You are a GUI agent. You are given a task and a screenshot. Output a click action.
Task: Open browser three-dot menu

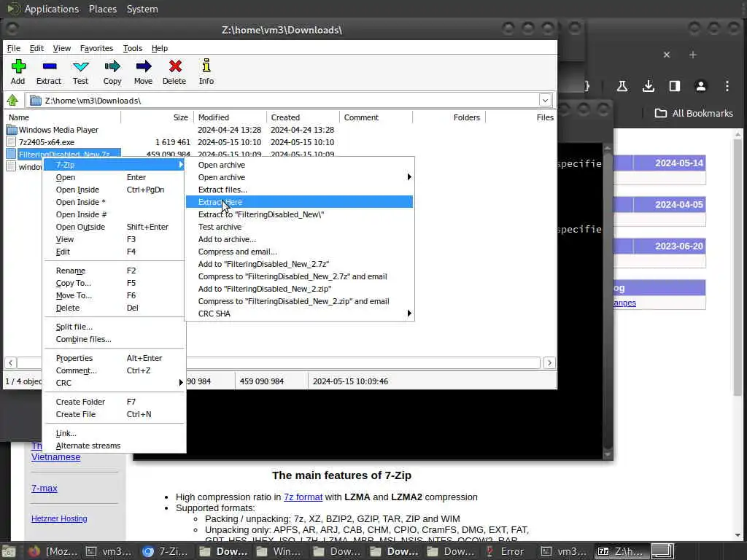727,86
